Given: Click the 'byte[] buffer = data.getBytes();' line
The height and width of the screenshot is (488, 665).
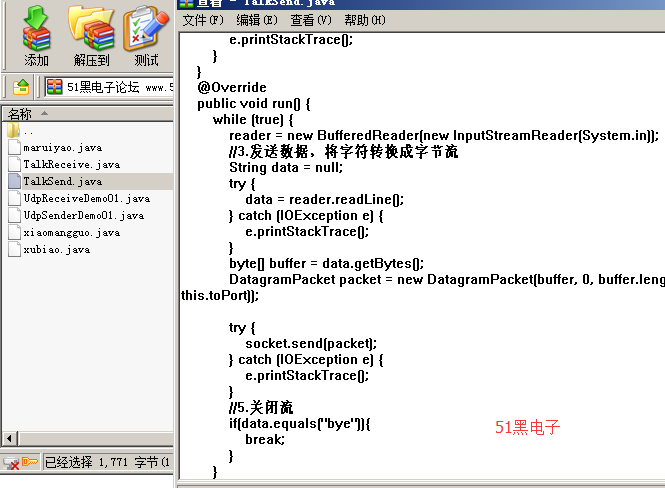Looking at the screenshot, I should tap(326, 263).
